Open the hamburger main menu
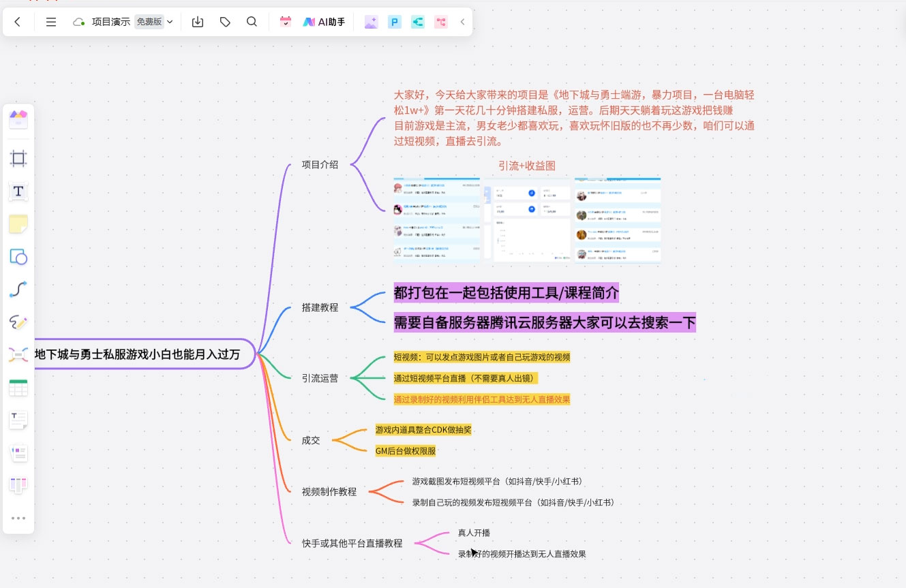Screen dimensions: 906x588 pyautogui.click(x=50, y=21)
